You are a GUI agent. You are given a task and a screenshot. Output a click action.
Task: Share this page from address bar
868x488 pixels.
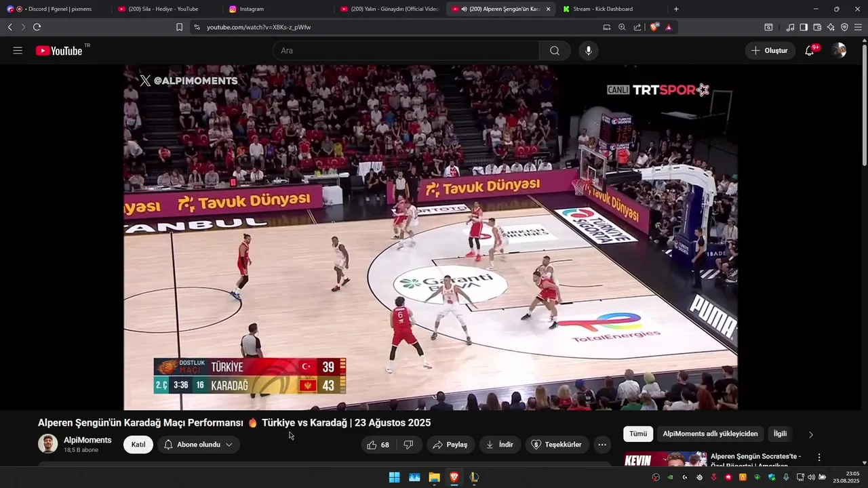point(637,27)
